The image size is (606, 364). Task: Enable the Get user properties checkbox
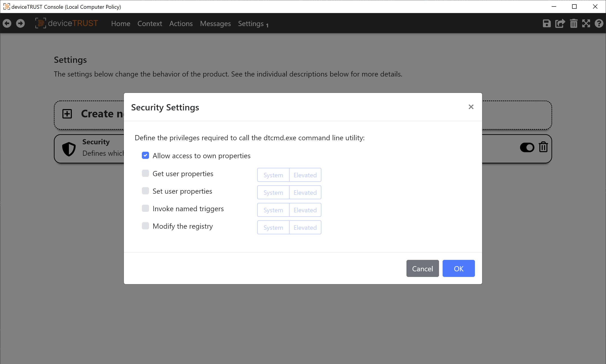(145, 173)
